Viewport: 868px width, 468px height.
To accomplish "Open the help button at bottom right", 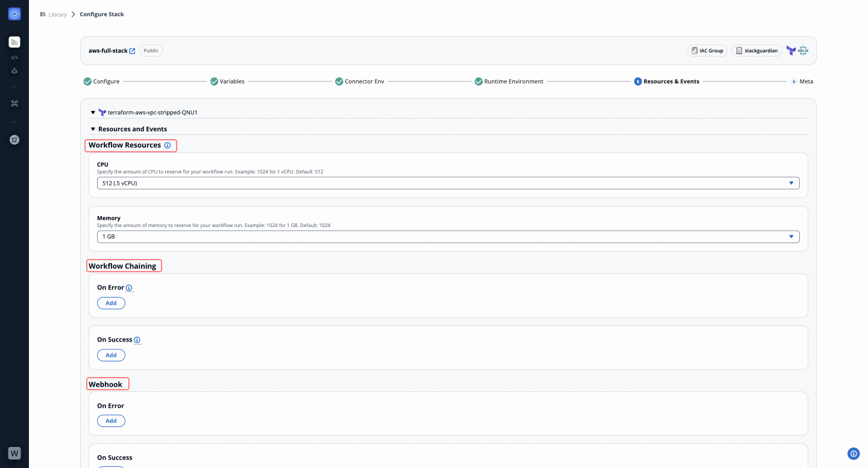I will [853, 454].
